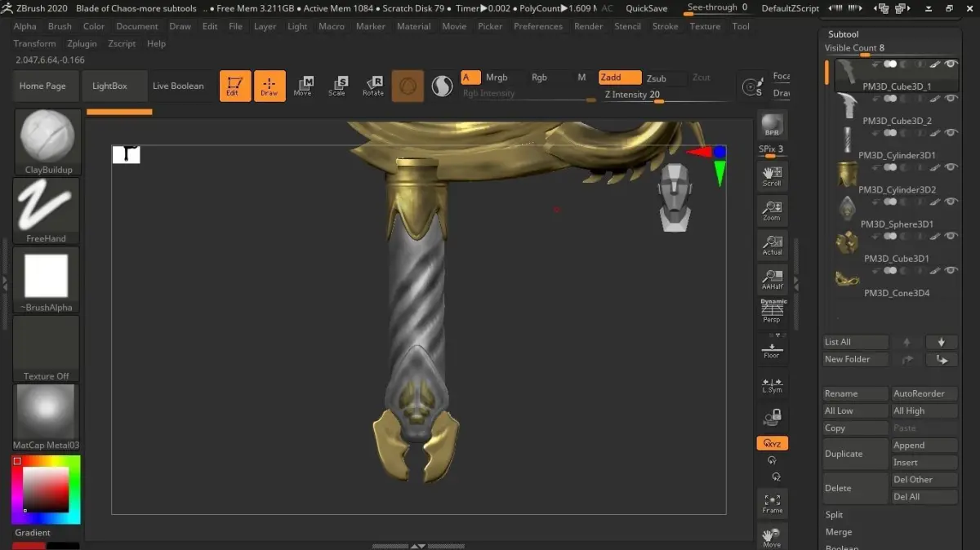
Task: Click the black-white material sphere icon
Action: coord(442,86)
